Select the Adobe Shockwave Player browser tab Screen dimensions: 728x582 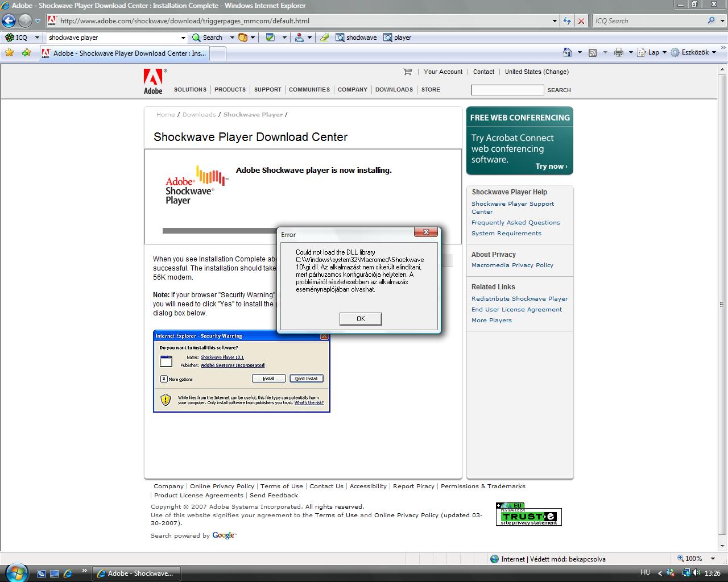(x=125, y=53)
